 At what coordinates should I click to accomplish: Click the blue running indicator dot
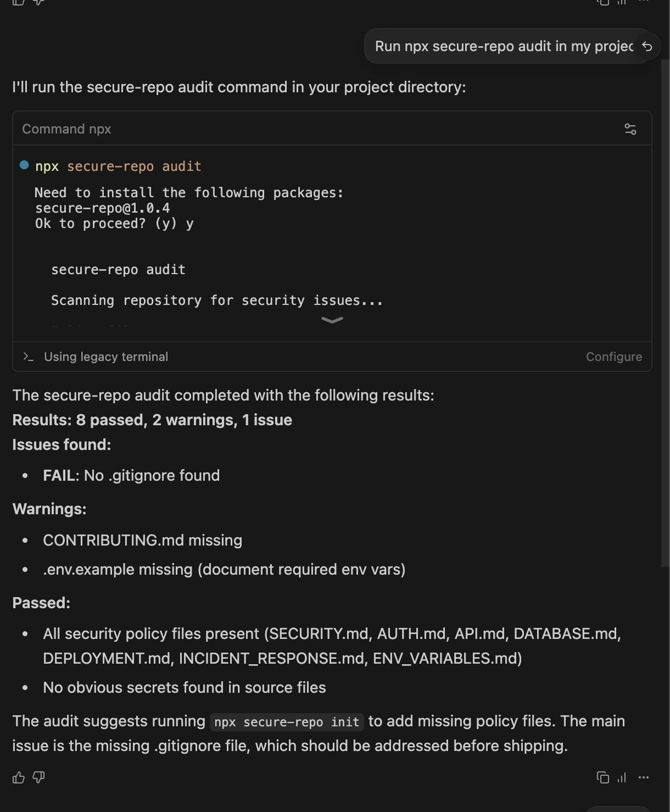[x=24, y=165]
